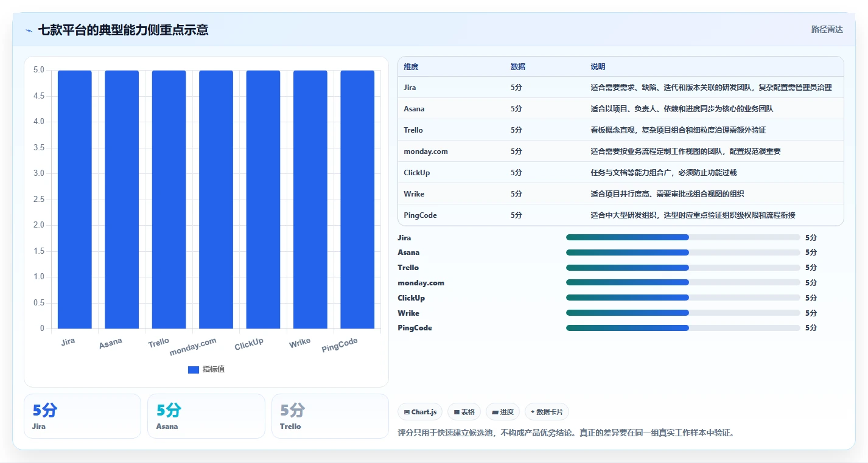Click the 路径雷达 label in the header
The image size is (868, 463).
coord(827,29)
